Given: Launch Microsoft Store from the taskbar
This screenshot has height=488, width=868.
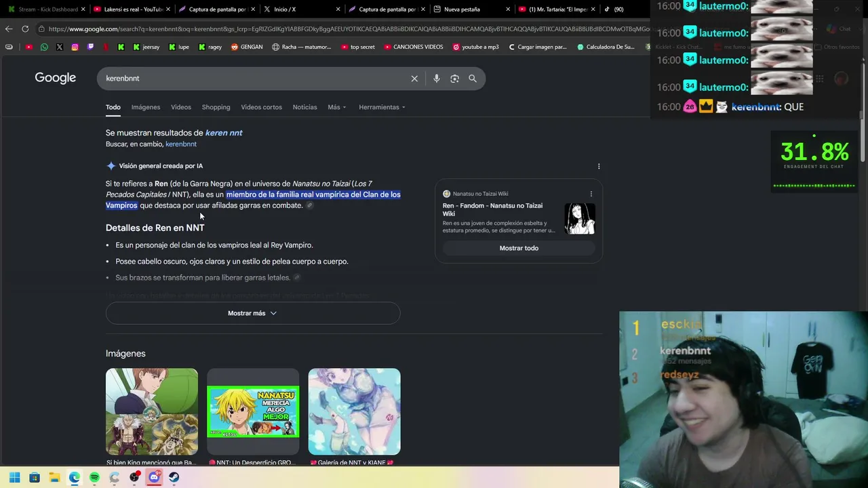Looking at the screenshot, I should pyautogui.click(x=35, y=477).
